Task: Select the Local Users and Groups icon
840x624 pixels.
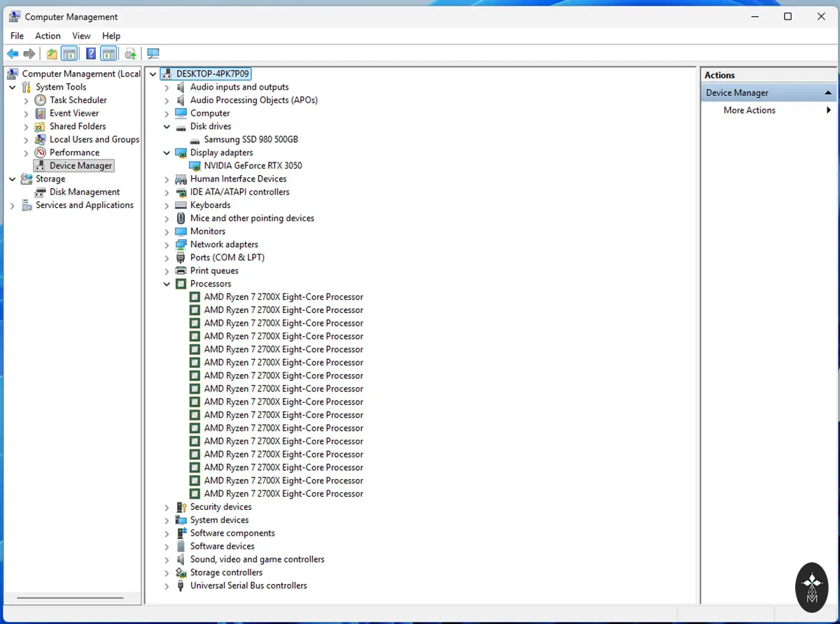Action: pyautogui.click(x=41, y=139)
